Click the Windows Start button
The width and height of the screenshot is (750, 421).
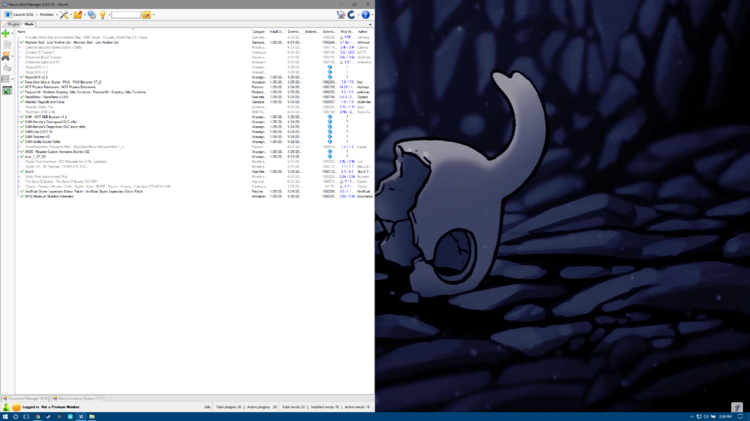(5, 417)
